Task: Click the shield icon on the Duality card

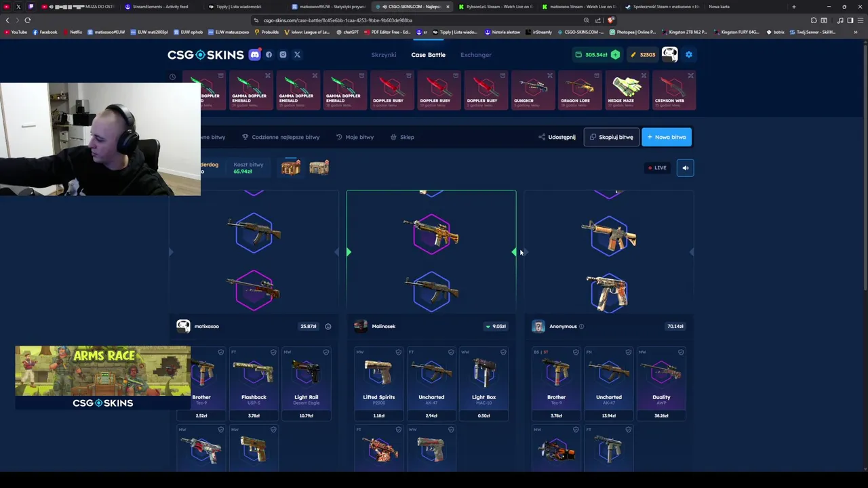Action: [x=681, y=352]
